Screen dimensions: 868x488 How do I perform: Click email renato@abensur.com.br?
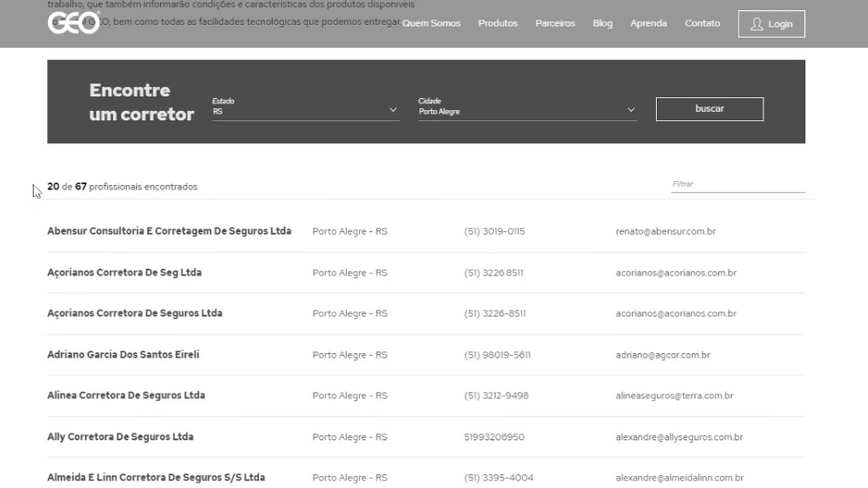pyautogui.click(x=665, y=231)
